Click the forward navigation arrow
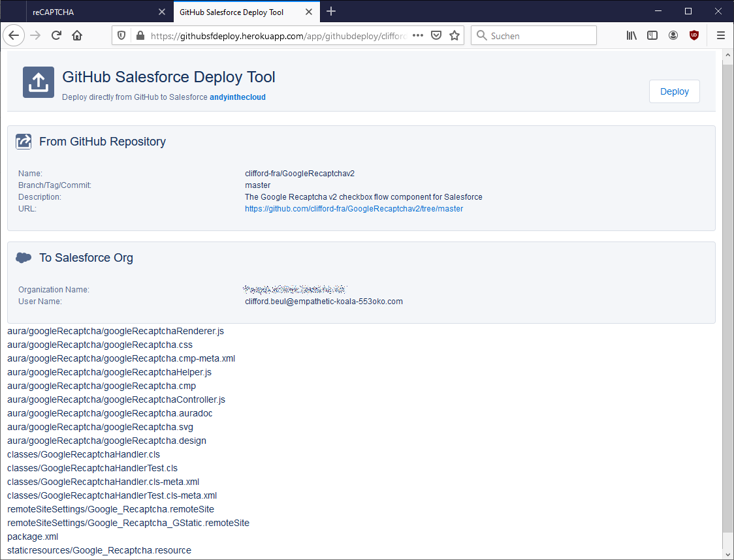The width and height of the screenshot is (734, 560). 35,35
